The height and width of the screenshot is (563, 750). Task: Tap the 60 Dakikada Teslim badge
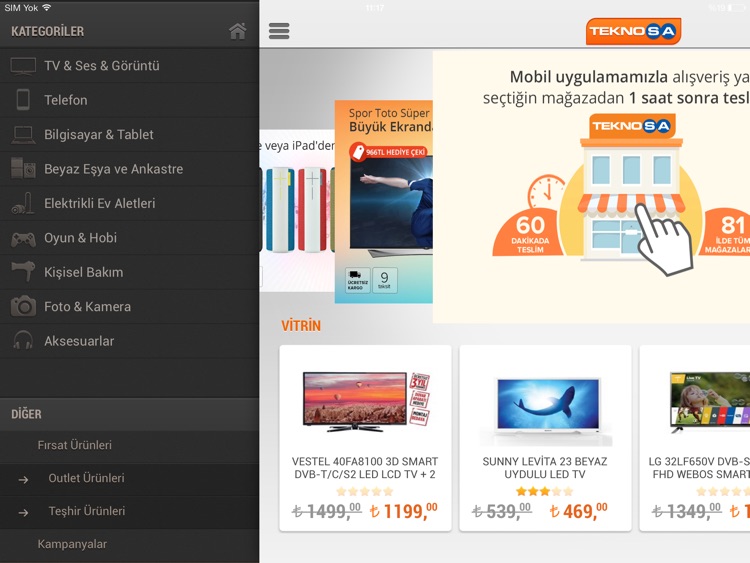[530, 233]
